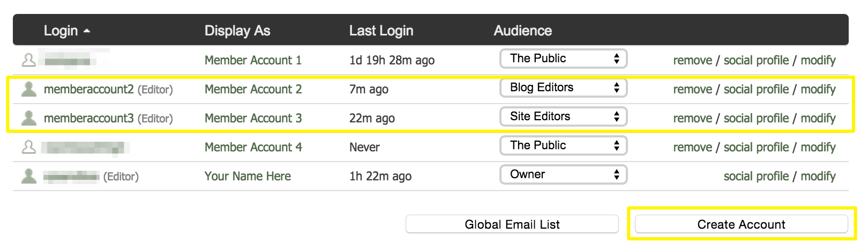
Task: Open the Your Name Here display name link
Action: pos(248,176)
